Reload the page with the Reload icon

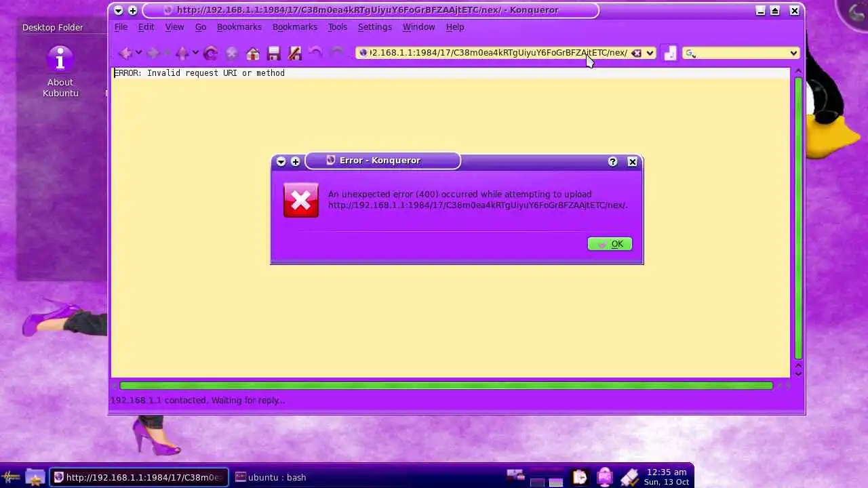(210, 53)
